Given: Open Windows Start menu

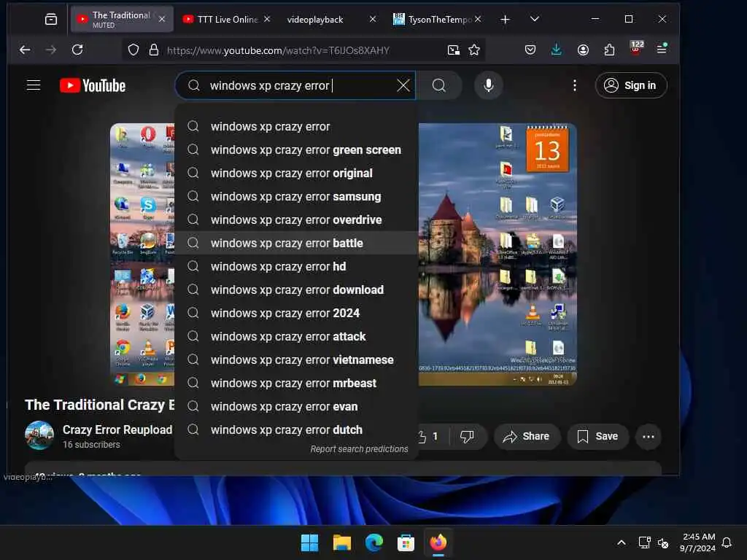Looking at the screenshot, I should (x=309, y=542).
